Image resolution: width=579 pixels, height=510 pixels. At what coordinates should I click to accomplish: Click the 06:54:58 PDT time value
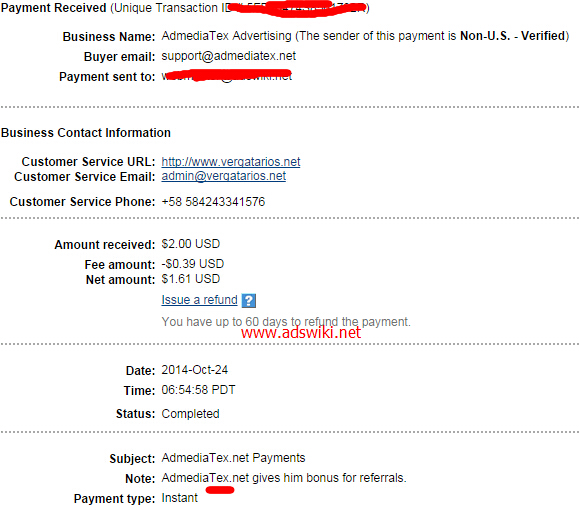(x=198, y=390)
